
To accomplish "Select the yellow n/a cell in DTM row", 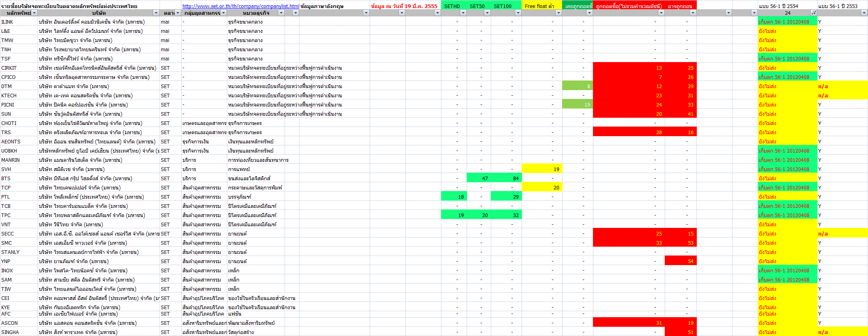I will tap(843, 86).
